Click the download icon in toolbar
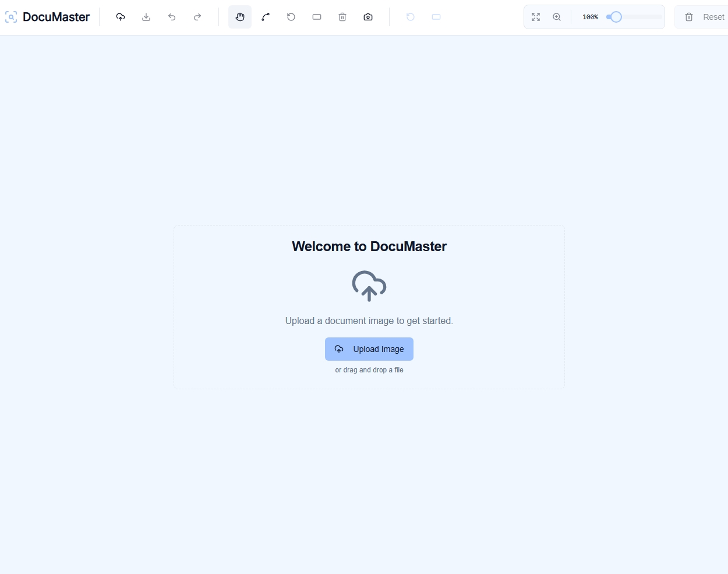728x574 pixels. [146, 17]
